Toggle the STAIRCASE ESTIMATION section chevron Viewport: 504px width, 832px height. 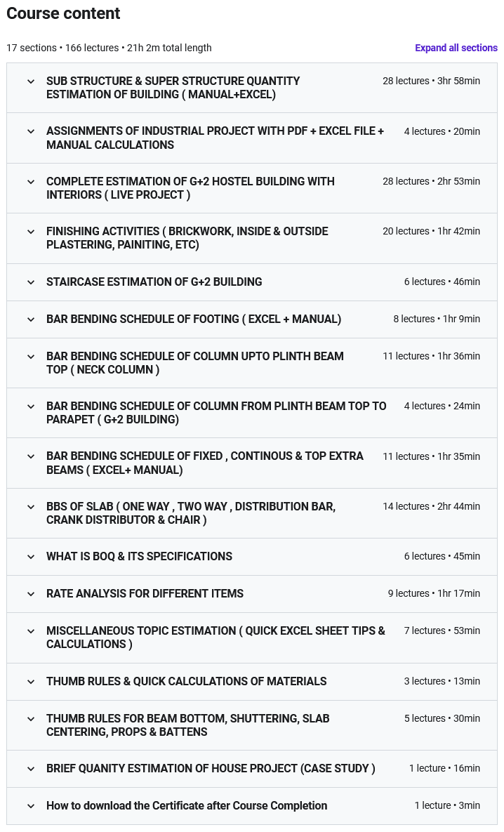(31, 282)
